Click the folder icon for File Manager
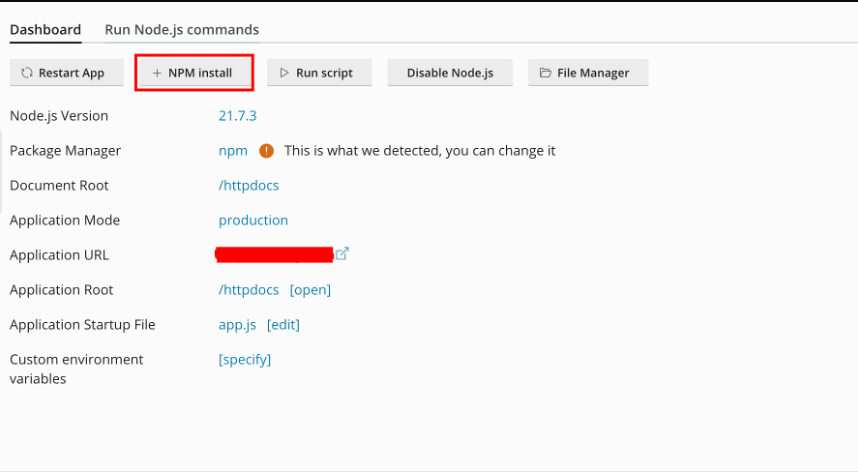Image resolution: width=858 pixels, height=472 pixels. pos(545,73)
